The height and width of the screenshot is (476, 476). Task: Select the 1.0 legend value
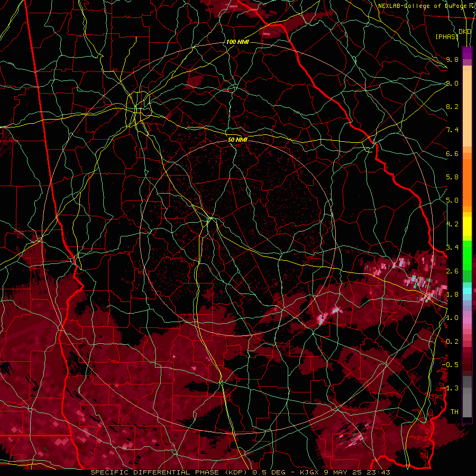452,318
